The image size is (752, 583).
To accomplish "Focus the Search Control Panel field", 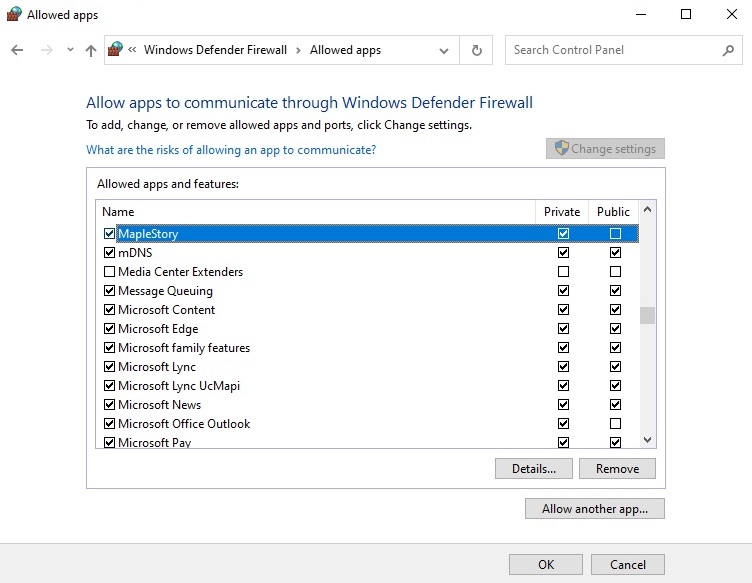I will coord(623,50).
